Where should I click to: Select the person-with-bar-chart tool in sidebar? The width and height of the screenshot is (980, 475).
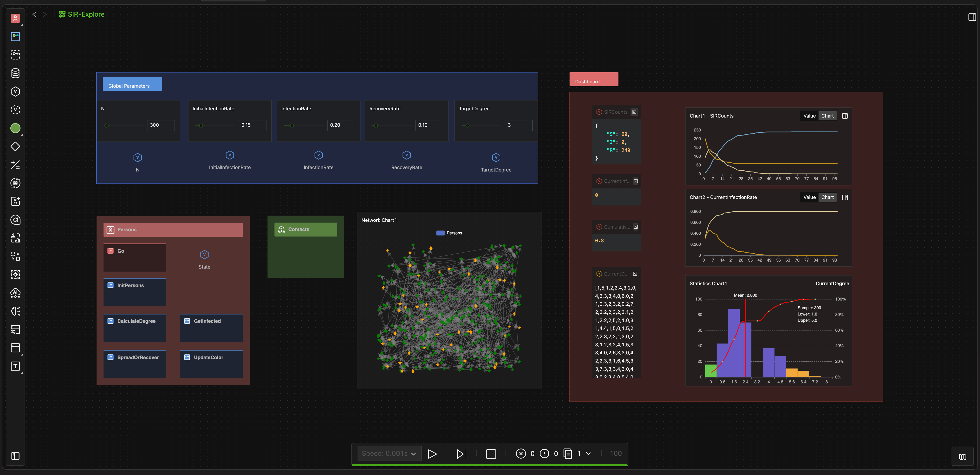tap(15, 238)
